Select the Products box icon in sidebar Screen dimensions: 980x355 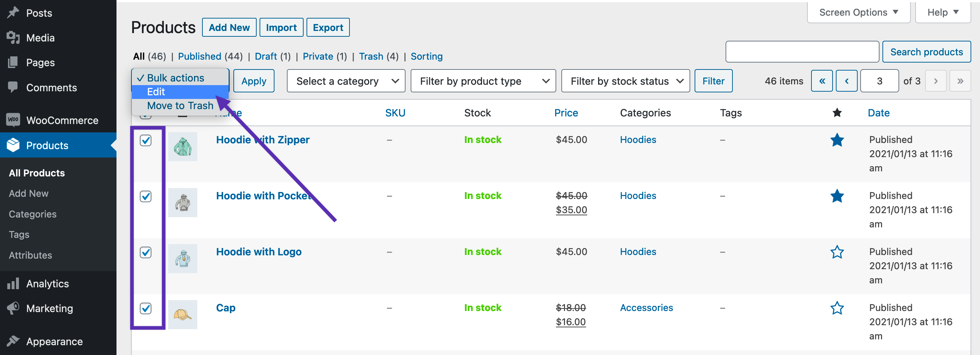[12, 145]
